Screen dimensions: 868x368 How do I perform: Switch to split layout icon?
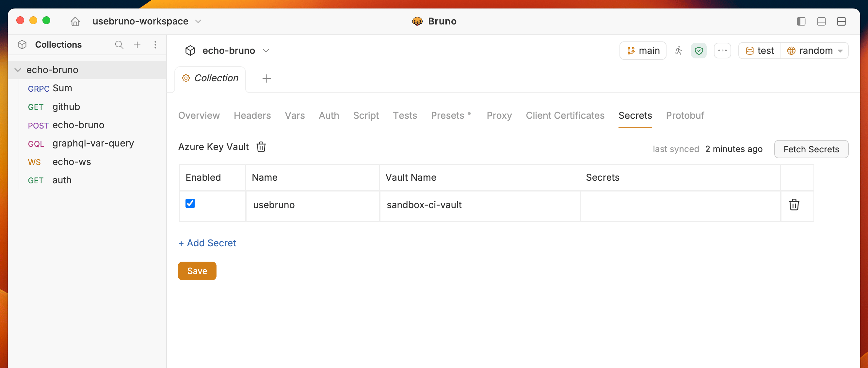pyautogui.click(x=841, y=21)
